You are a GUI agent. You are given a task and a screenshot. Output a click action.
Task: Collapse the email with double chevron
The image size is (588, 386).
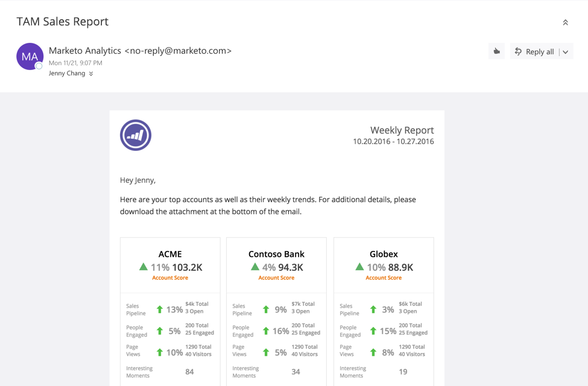tap(566, 22)
